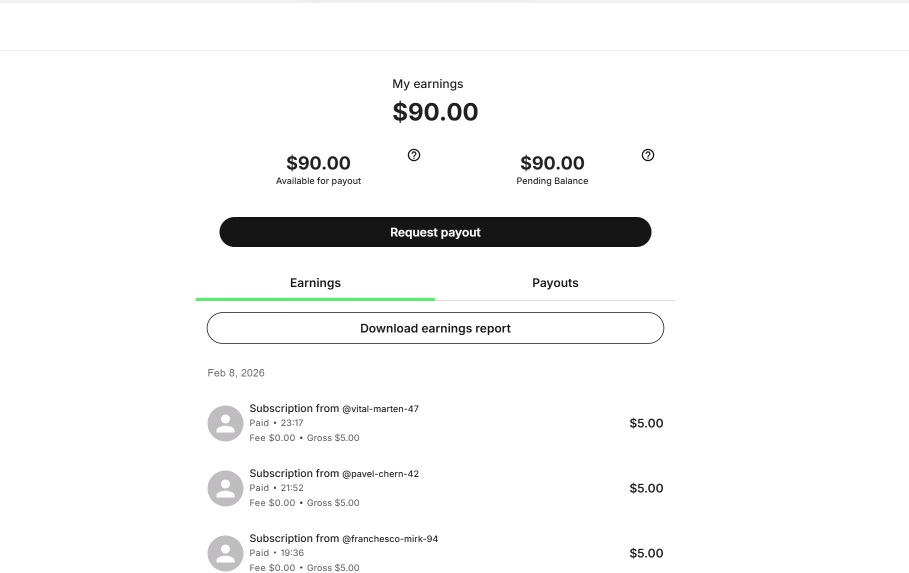Click the Request payout button
Image resolution: width=909 pixels, height=573 pixels.
pyautogui.click(x=435, y=232)
